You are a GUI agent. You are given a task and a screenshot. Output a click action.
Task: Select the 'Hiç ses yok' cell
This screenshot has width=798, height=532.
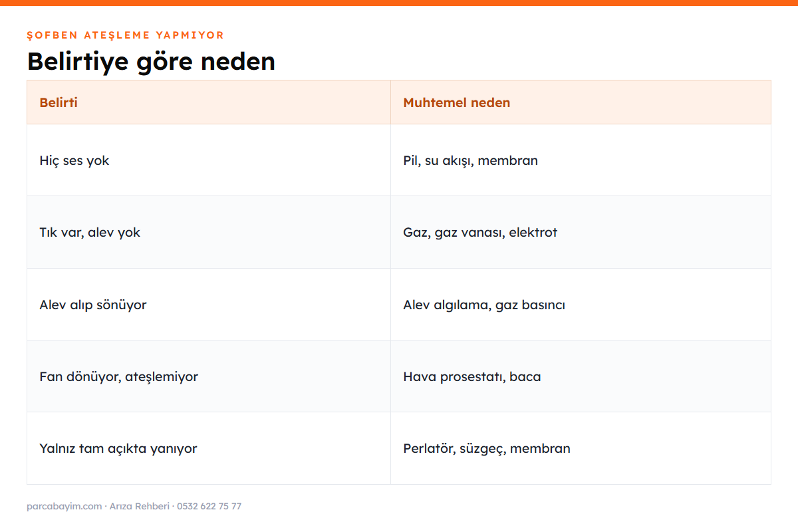coord(208,160)
